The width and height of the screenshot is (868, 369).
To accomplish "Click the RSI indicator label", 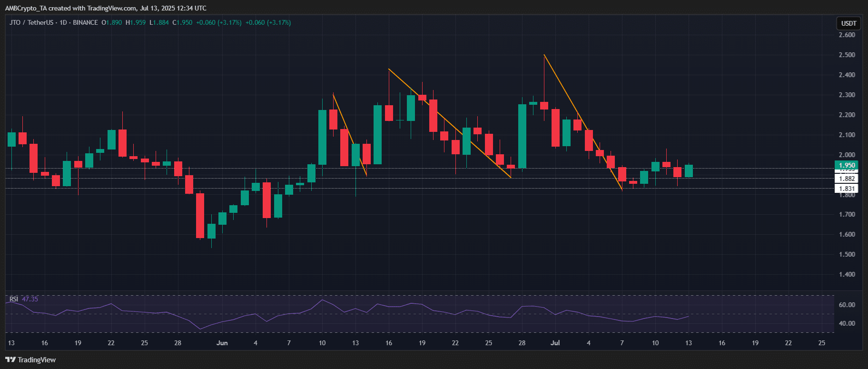I will coord(14,299).
